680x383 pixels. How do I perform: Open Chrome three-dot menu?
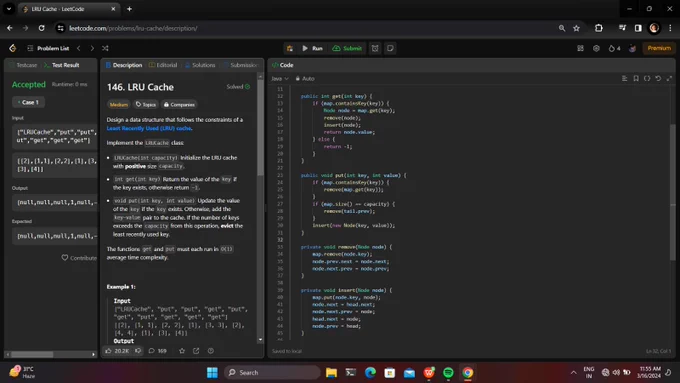670,28
